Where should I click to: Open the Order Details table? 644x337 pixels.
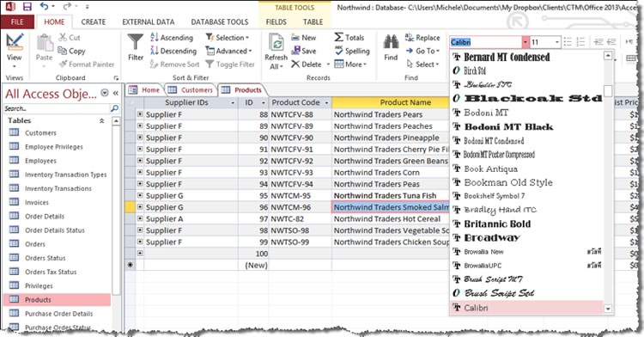click(x=45, y=216)
